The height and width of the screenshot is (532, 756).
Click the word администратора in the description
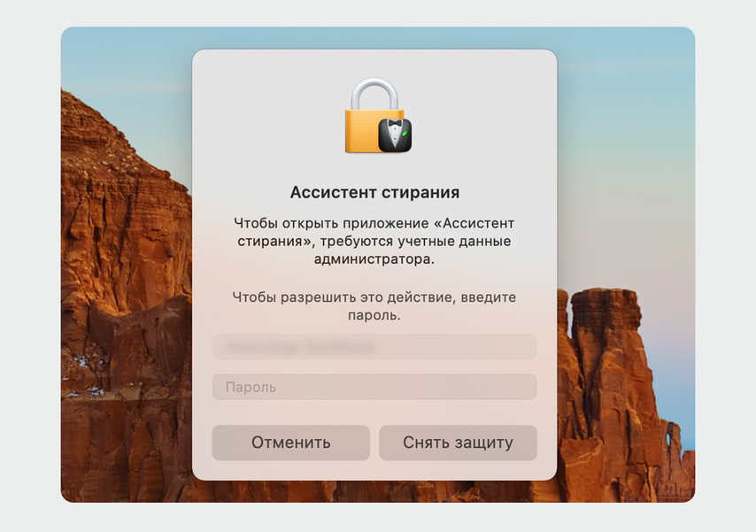tap(374, 259)
